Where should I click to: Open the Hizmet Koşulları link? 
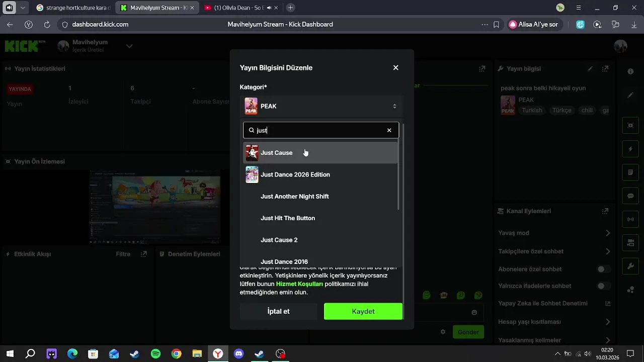coord(299,284)
